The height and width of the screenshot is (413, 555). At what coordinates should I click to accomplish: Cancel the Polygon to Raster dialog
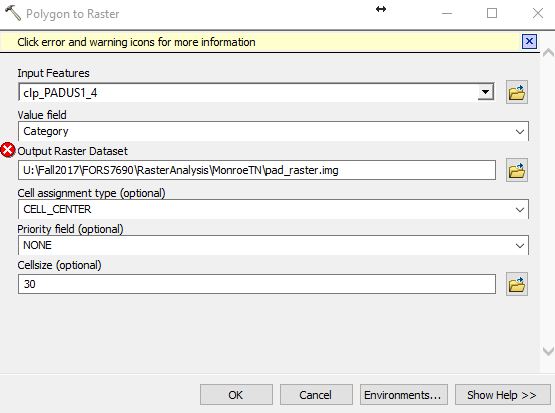[x=316, y=395]
